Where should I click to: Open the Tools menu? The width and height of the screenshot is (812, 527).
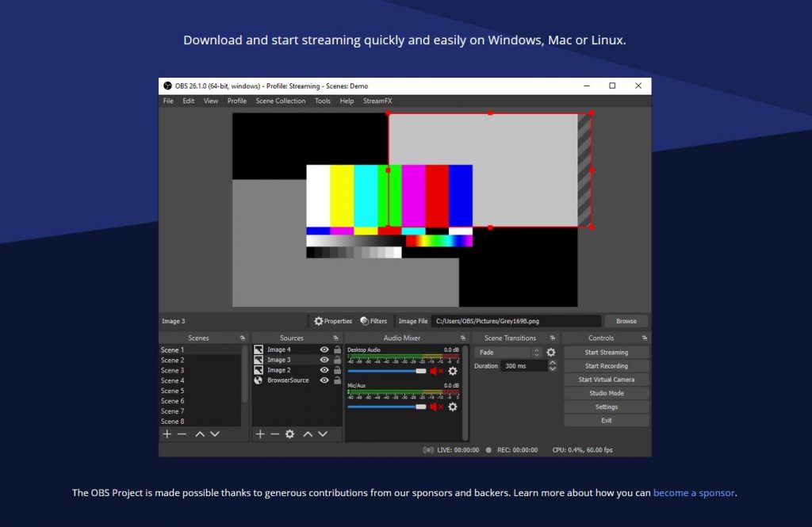pyautogui.click(x=322, y=101)
